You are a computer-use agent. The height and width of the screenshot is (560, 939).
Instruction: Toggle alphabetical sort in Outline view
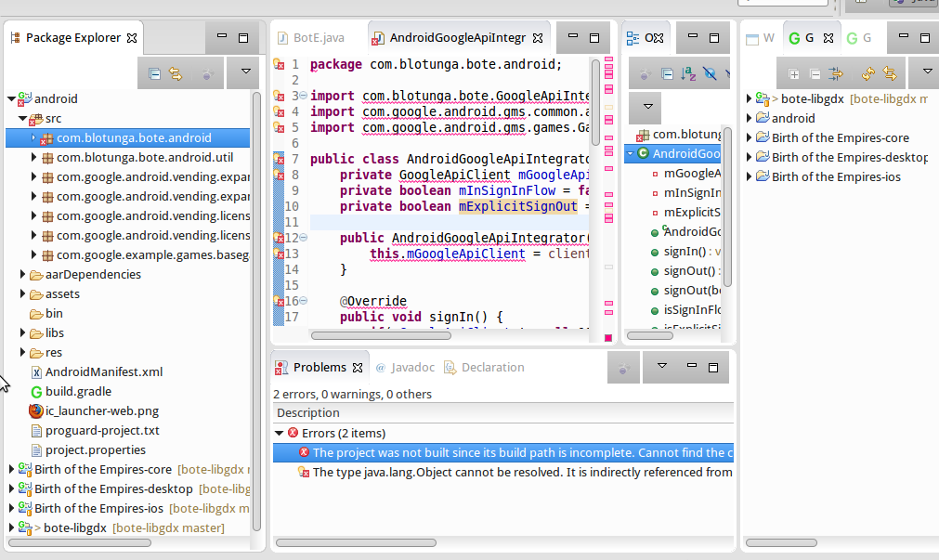[x=688, y=73]
